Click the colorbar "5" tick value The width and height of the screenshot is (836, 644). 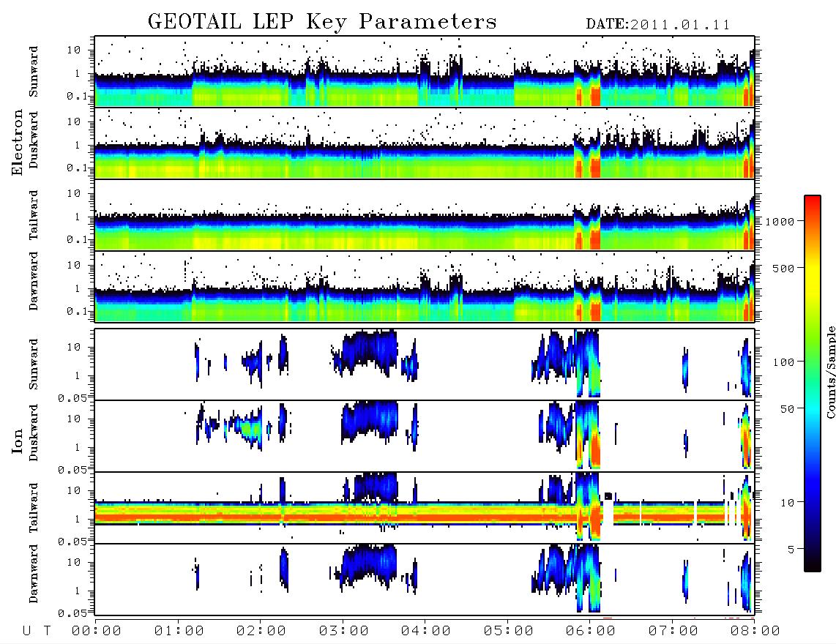(x=791, y=550)
